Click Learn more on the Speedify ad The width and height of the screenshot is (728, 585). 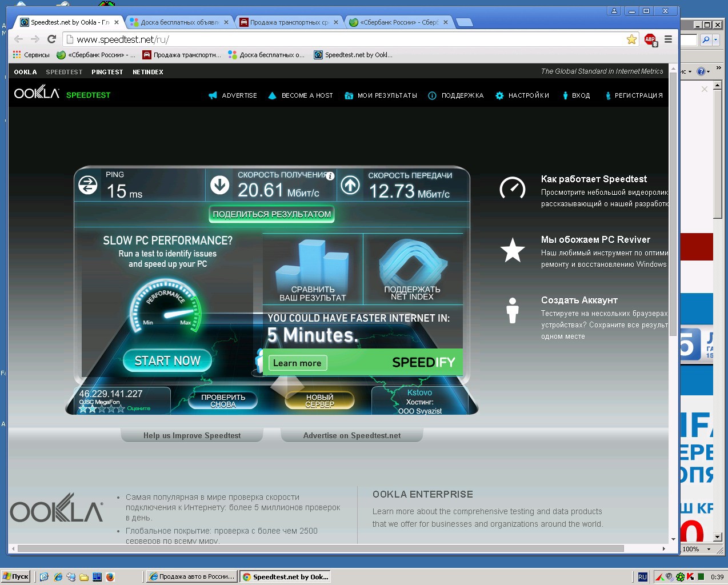click(297, 363)
